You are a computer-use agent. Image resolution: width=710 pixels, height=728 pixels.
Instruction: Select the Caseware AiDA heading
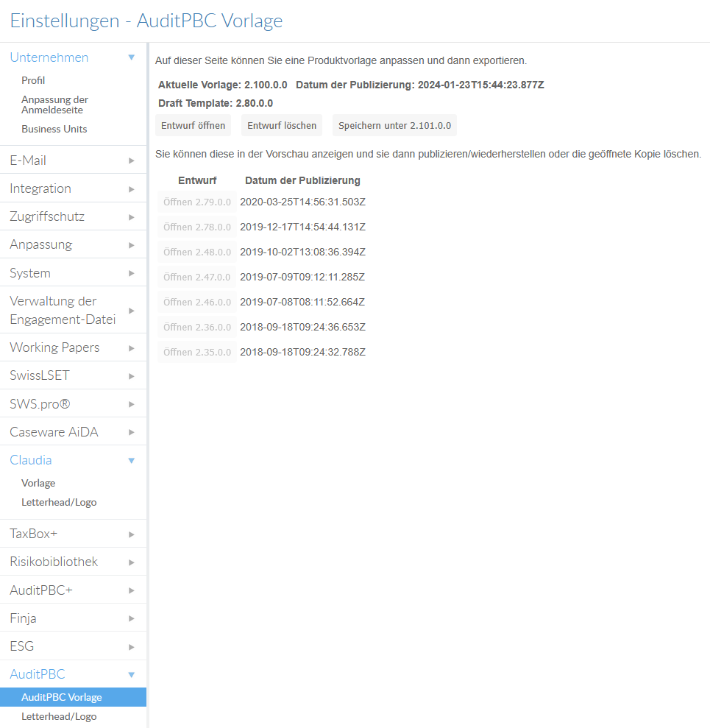click(54, 432)
